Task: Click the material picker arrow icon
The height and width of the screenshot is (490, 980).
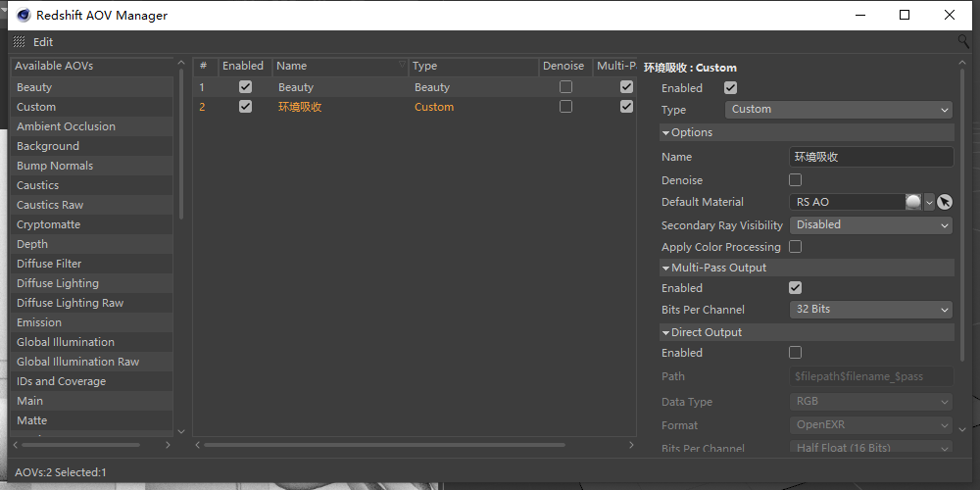Action: pyautogui.click(x=945, y=202)
